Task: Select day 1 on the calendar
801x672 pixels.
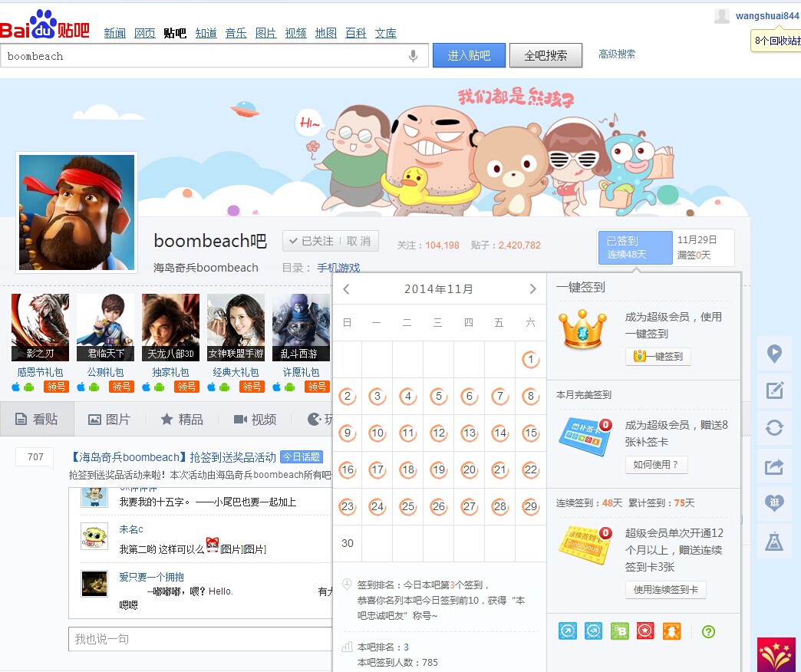Action: (x=531, y=360)
